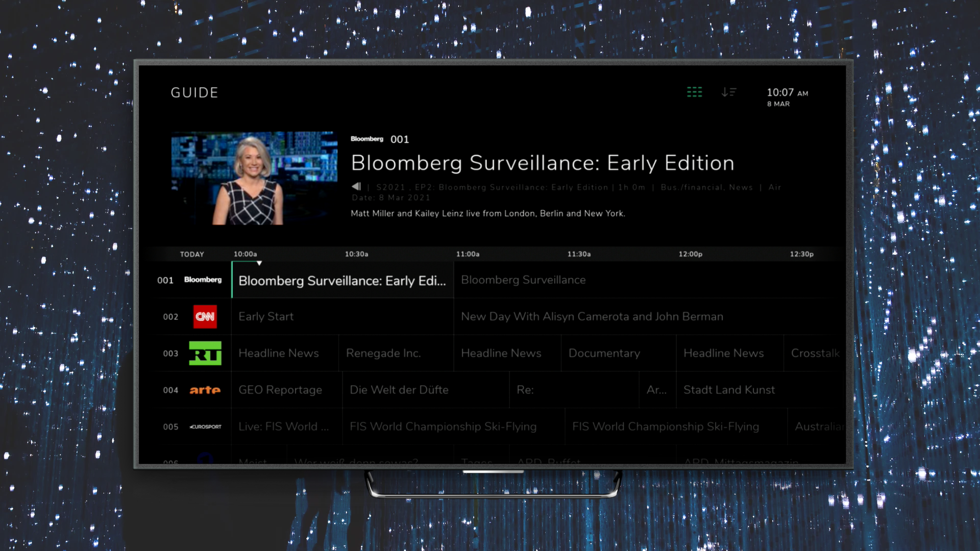Image resolution: width=980 pixels, height=551 pixels.
Task: Jump to the 11:00a time header
Action: pos(468,254)
